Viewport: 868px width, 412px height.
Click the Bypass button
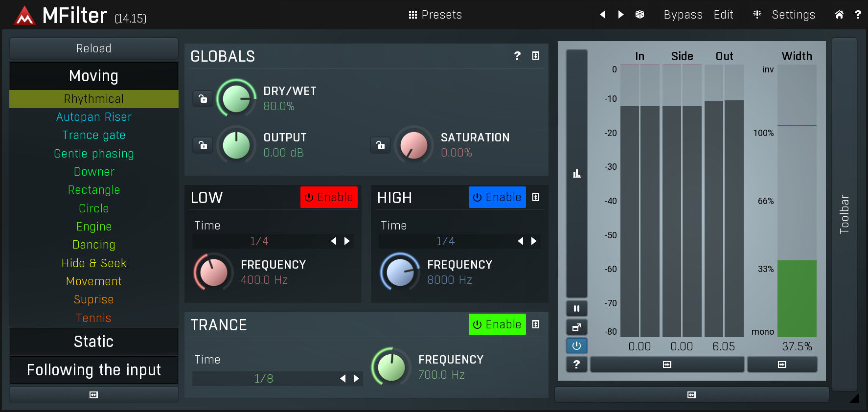[683, 15]
